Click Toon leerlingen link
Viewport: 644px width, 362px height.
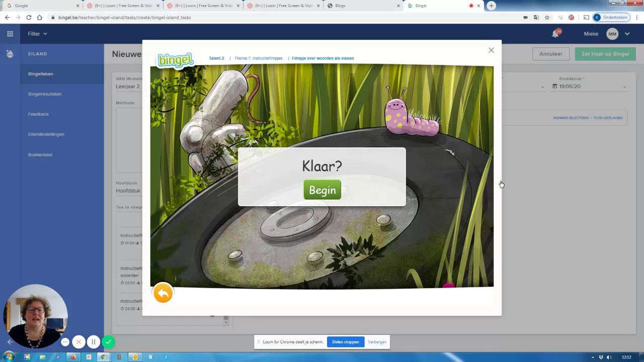pos(608,118)
